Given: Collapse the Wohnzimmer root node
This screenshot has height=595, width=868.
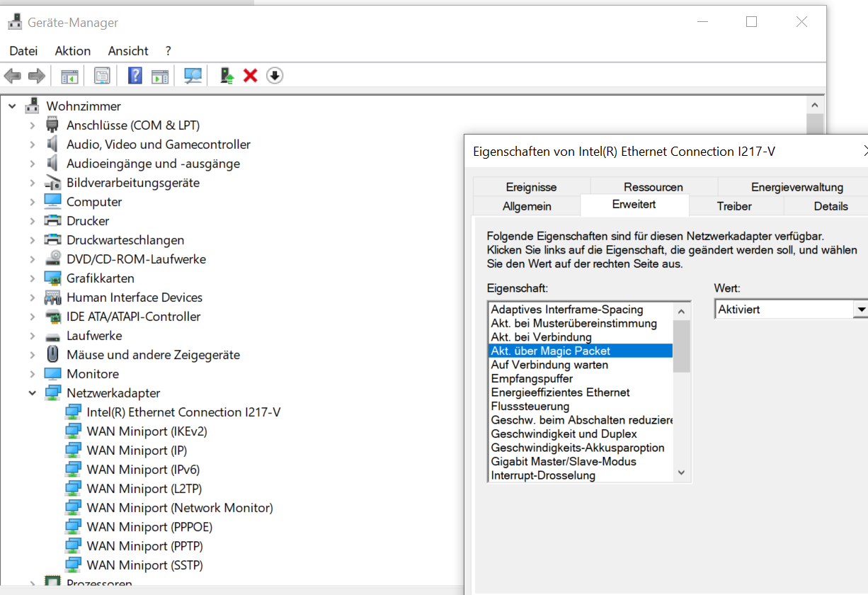Looking at the screenshot, I should 12,106.
